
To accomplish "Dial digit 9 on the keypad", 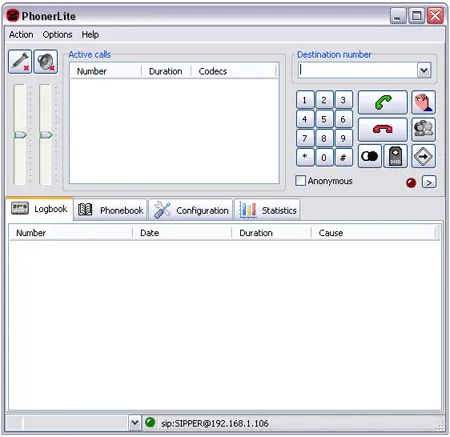I will pos(343,138).
